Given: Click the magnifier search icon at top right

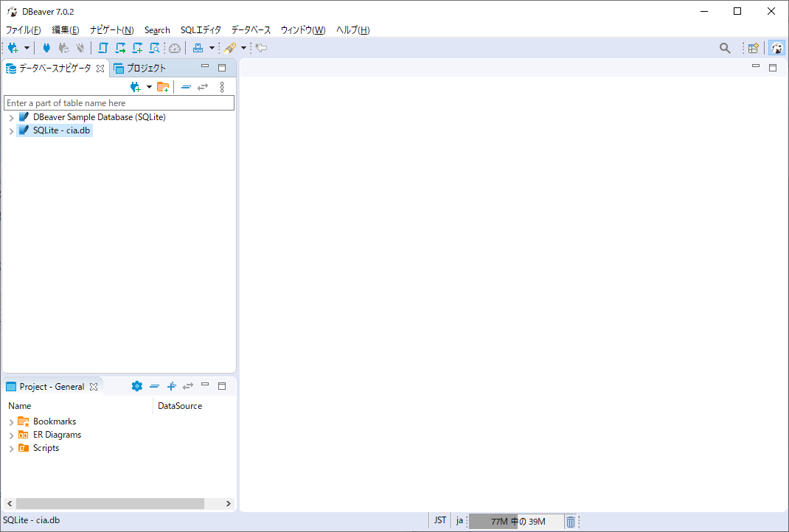Looking at the screenshot, I should pyautogui.click(x=725, y=48).
